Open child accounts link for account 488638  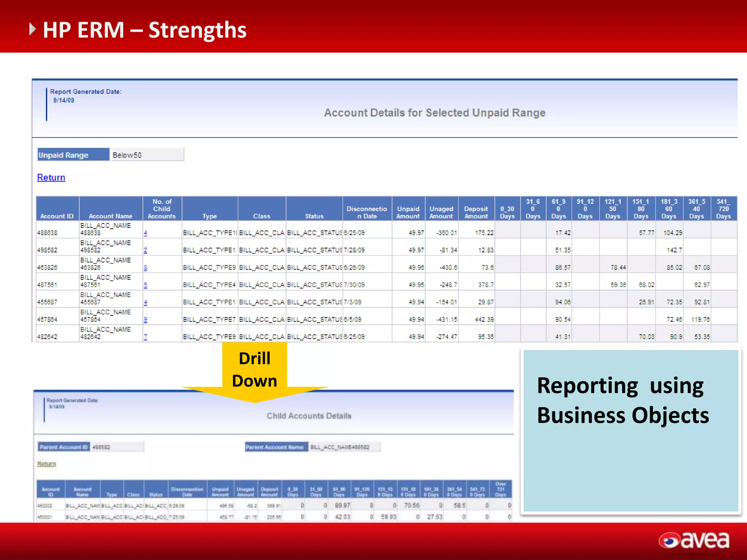click(x=145, y=233)
